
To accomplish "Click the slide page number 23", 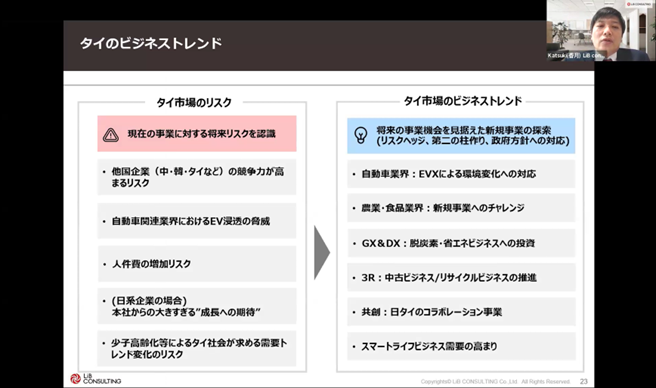I will [x=584, y=381].
